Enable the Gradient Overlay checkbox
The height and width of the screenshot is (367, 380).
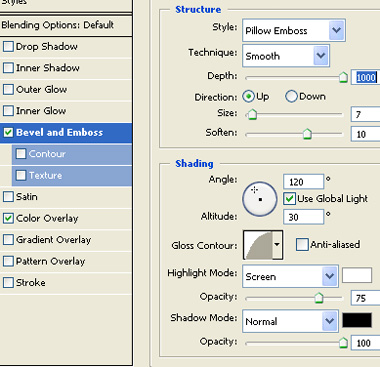click(8, 240)
